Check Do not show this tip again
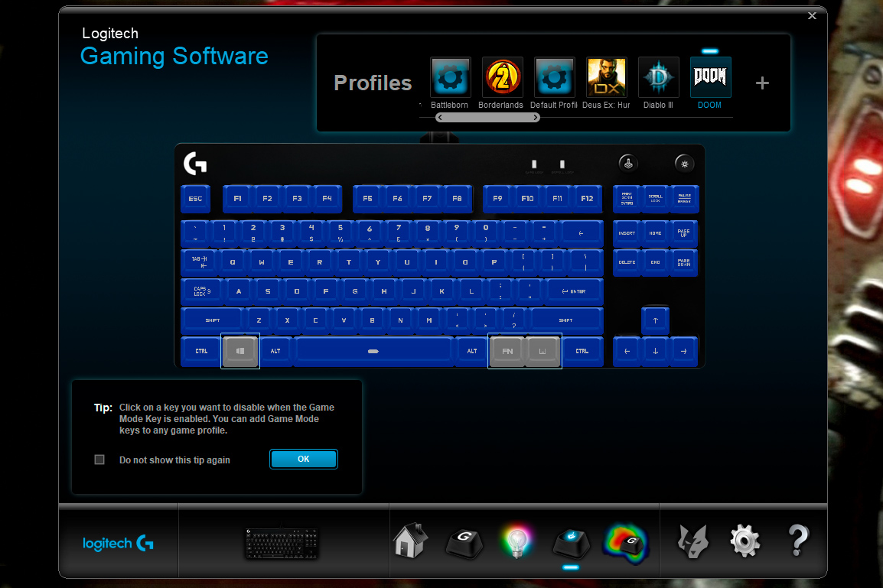 point(99,460)
